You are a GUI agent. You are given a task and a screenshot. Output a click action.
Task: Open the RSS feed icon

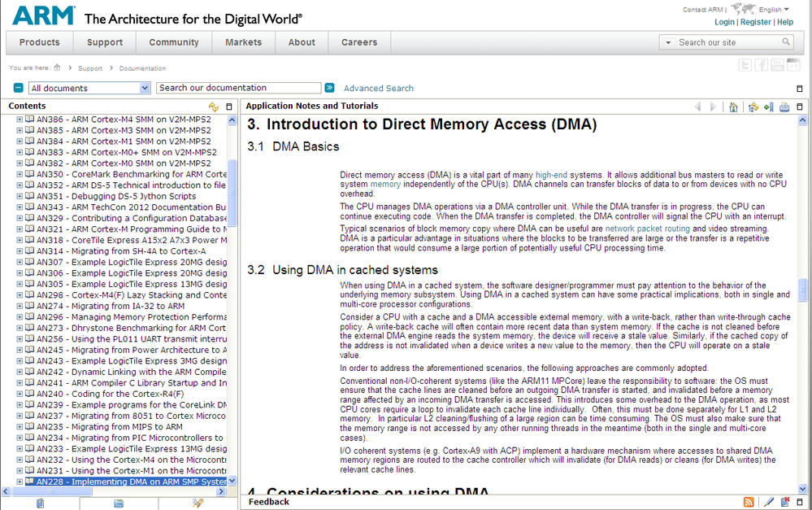coord(749,502)
